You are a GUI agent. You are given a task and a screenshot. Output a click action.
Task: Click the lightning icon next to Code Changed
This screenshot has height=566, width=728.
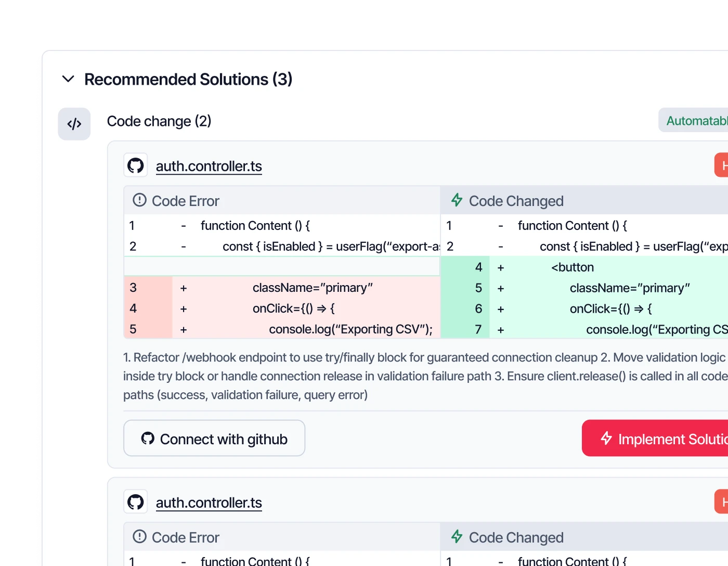pyautogui.click(x=457, y=200)
